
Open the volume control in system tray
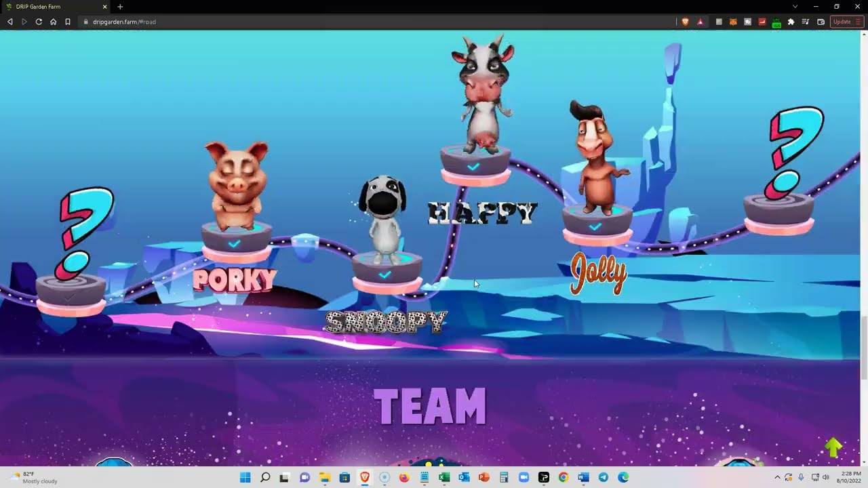click(826, 477)
